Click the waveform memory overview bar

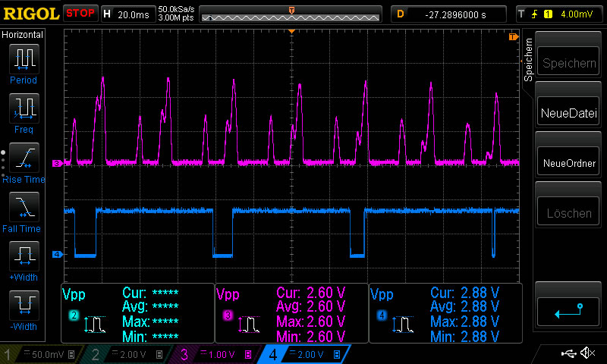click(291, 14)
